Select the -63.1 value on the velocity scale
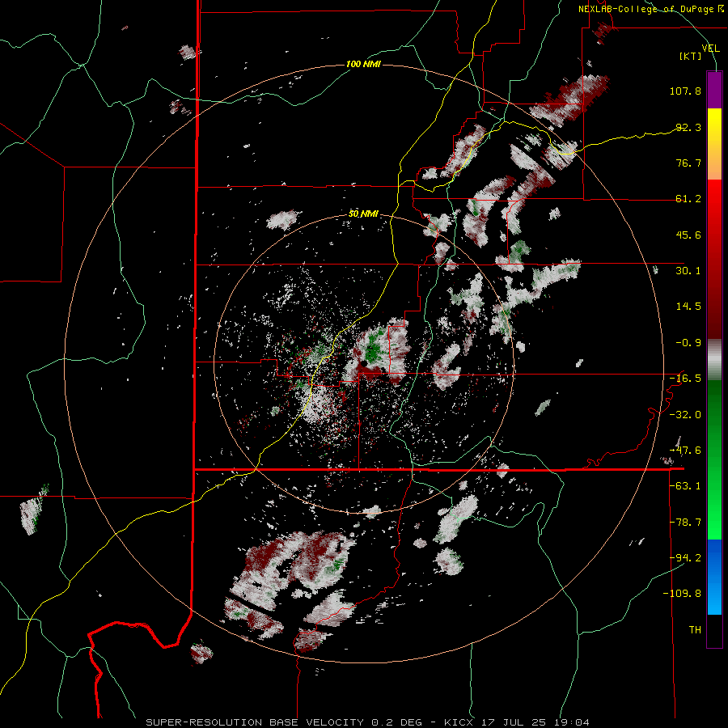This screenshot has height=728, width=728. 685,486
